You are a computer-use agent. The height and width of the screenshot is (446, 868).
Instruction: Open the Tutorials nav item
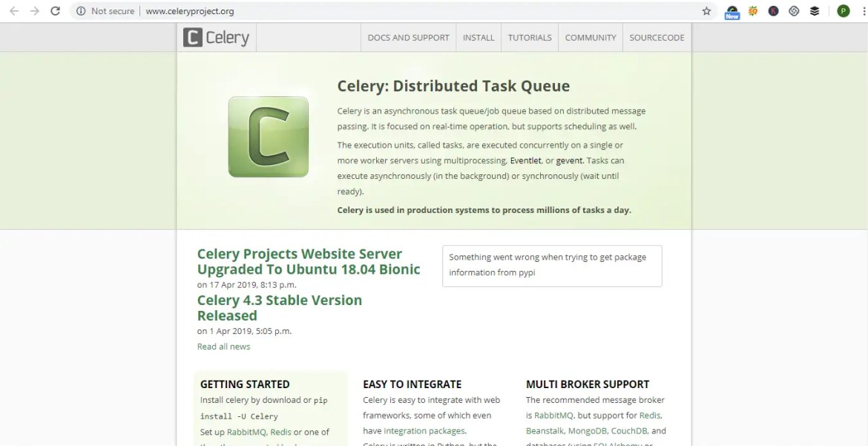tap(530, 38)
